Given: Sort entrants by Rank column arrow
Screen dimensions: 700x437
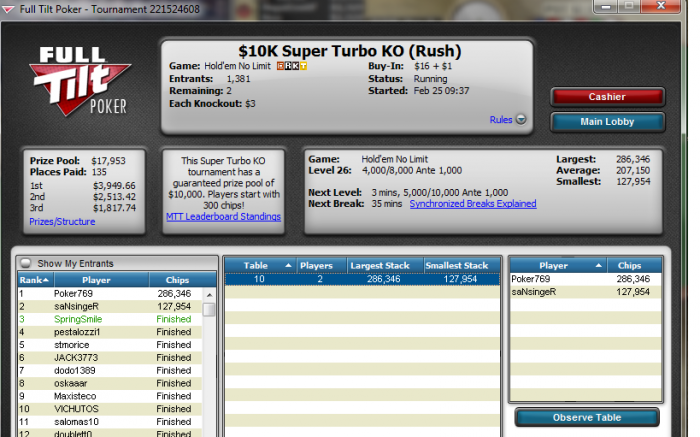Looking at the screenshot, I should [46, 280].
